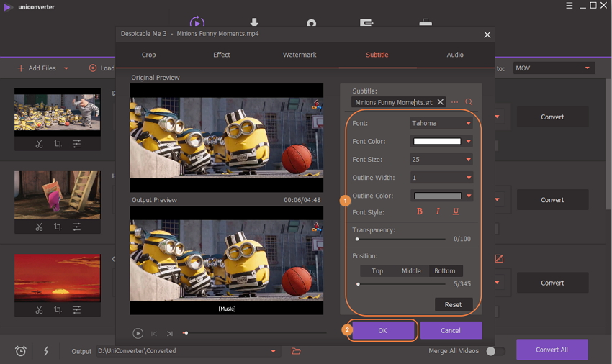Click the effects sliders icon under the minions thumbnail
This screenshot has height=364, width=612.
(76, 144)
